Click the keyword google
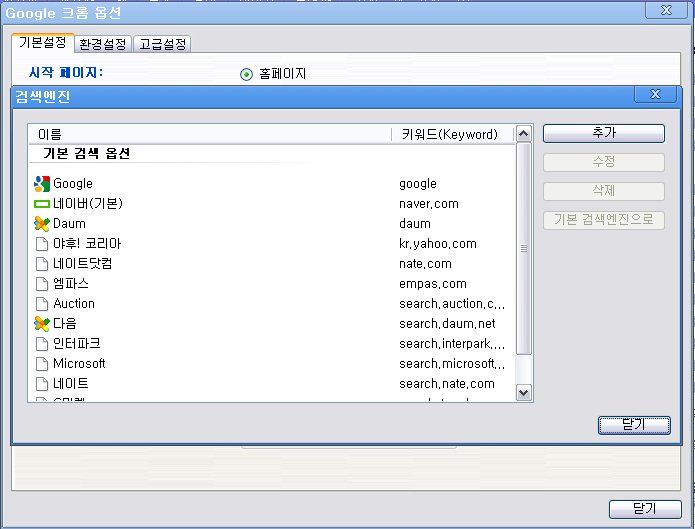 418,184
